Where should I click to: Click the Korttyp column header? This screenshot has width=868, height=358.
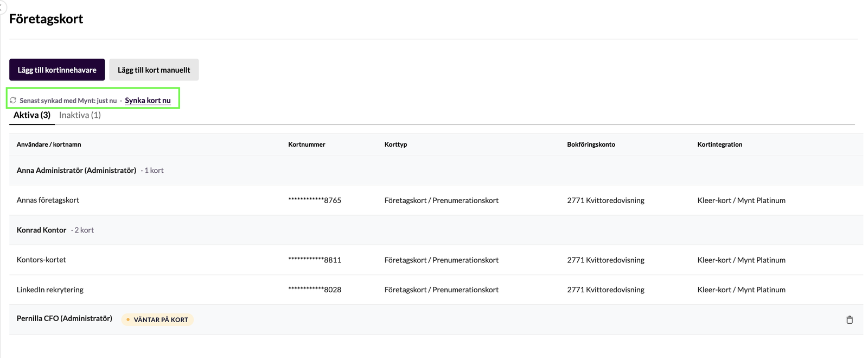395,145
